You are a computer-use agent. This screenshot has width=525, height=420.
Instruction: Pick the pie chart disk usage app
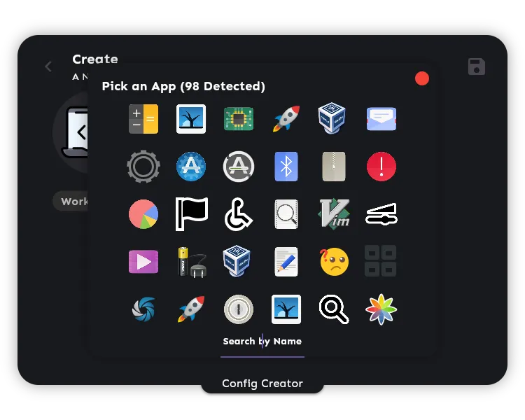coord(143,214)
